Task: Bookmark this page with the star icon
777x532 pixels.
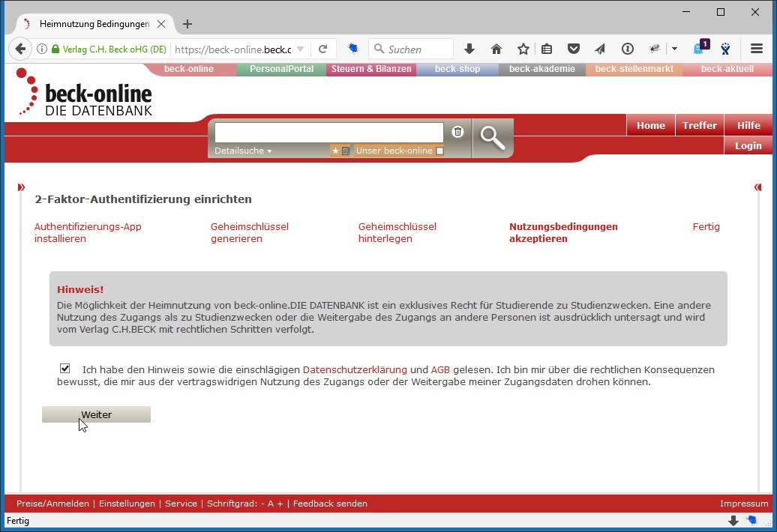Action: [x=523, y=49]
